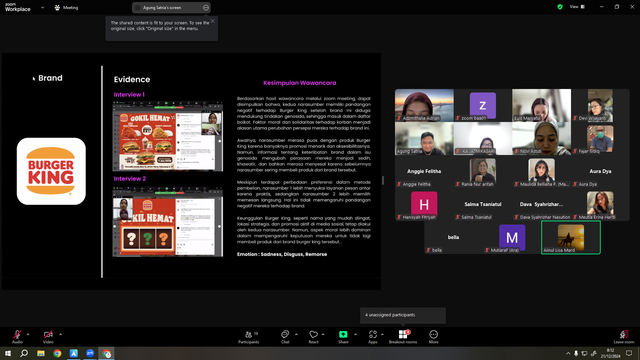The width and height of the screenshot is (640, 360).
Task: Select the Dava Syahrizhar Nasution tile
Action: point(542,204)
